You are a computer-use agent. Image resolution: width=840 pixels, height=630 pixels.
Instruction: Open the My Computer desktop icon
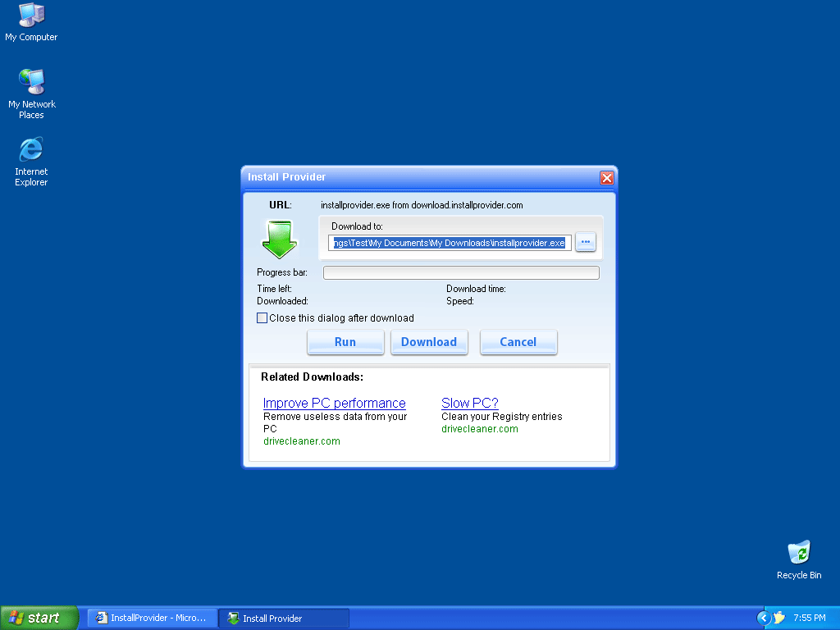click(x=31, y=16)
